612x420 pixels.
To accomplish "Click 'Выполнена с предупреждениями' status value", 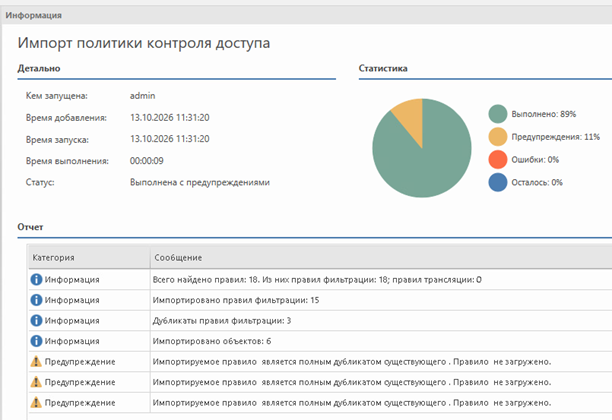I will click(200, 182).
